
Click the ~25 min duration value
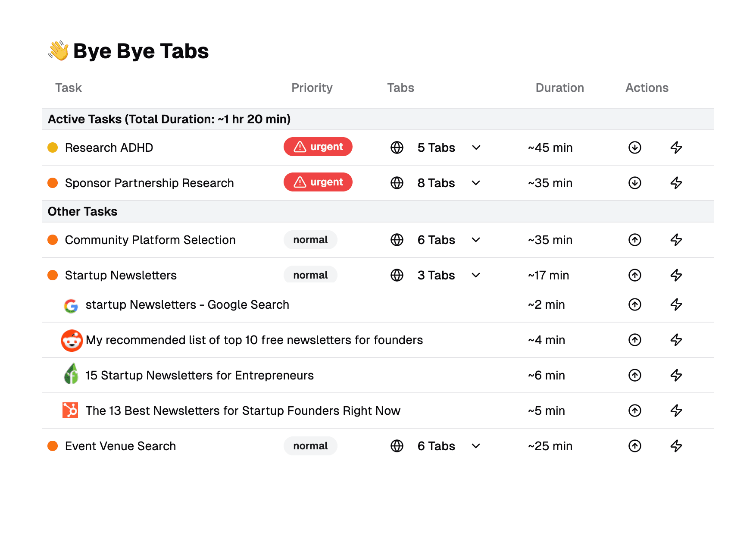pos(550,446)
